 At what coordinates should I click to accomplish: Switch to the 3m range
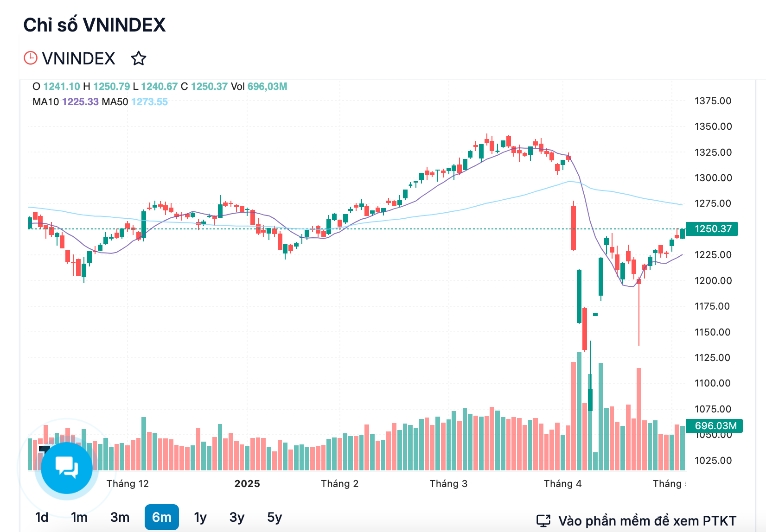[x=120, y=517]
